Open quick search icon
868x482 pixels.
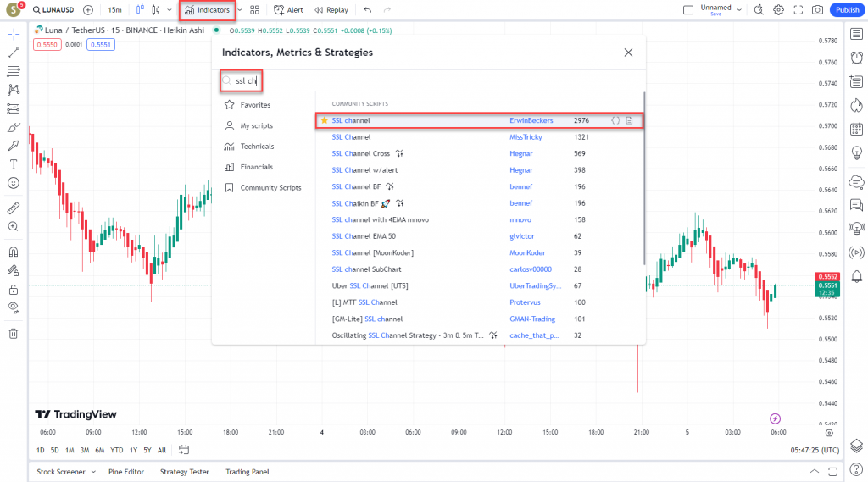click(x=759, y=10)
